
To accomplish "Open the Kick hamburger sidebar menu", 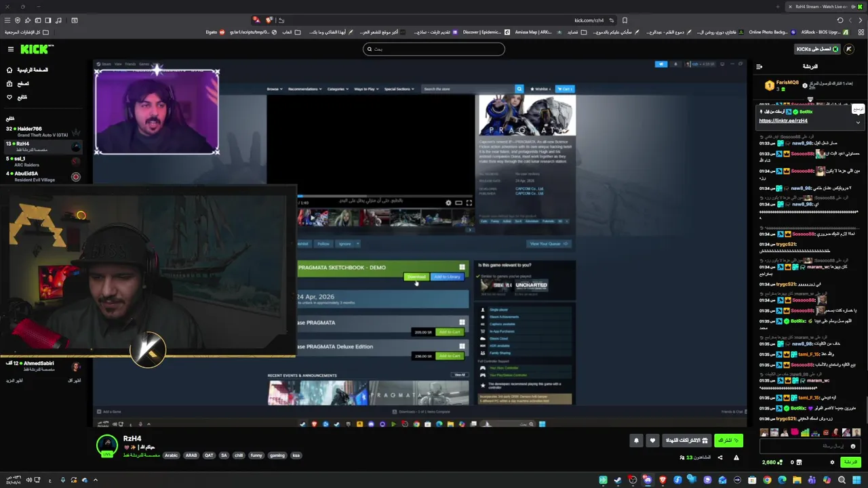I will (11, 49).
